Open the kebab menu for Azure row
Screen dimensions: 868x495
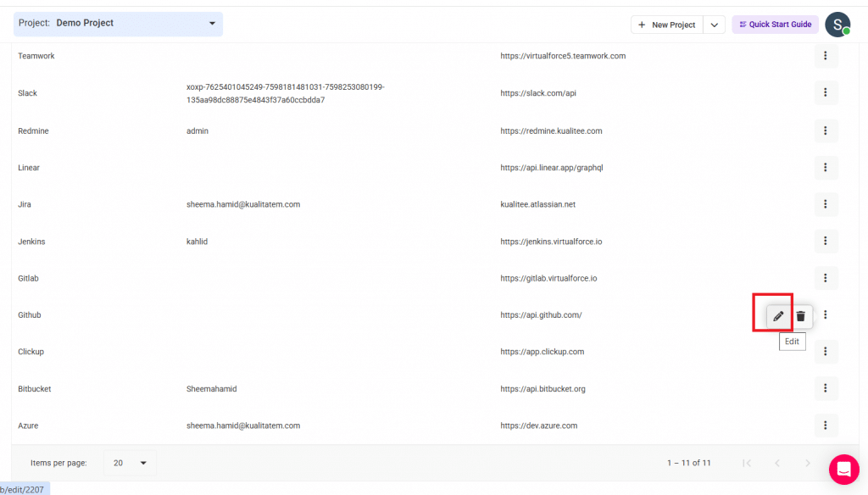tap(826, 425)
